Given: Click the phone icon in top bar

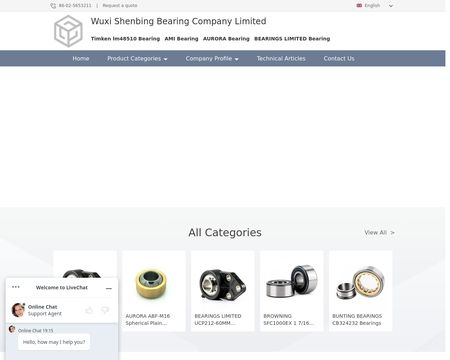Looking at the screenshot, I should pyautogui.click(x=53, y=6).
